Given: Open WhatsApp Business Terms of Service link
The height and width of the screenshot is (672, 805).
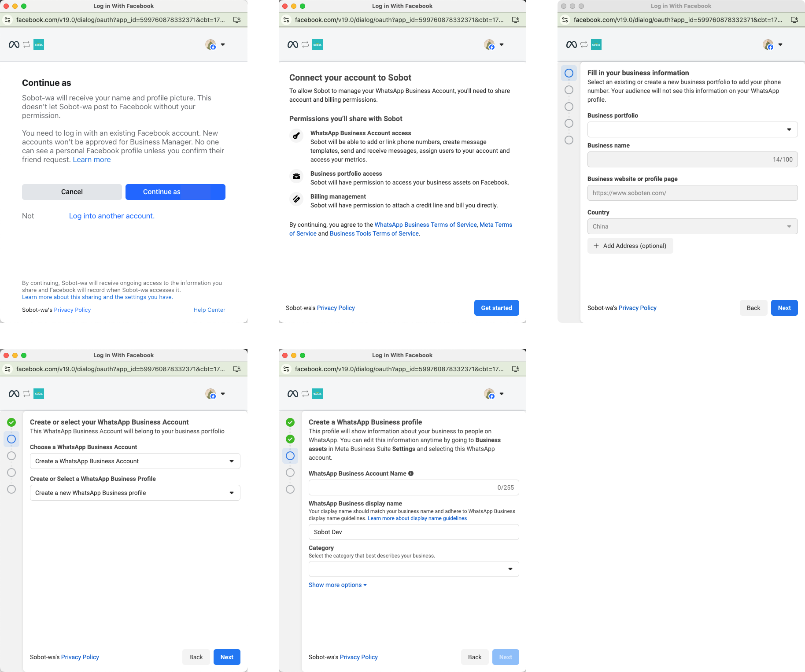Looking at the screenshot, I should point(425,225).
